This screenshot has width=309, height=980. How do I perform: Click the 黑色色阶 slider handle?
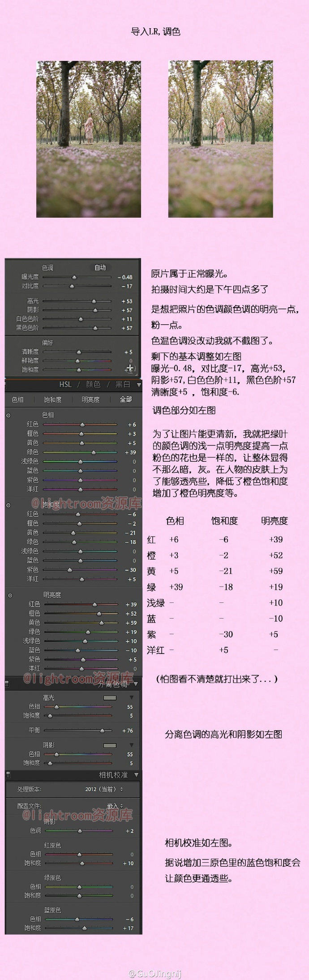[x=95, y=328]
